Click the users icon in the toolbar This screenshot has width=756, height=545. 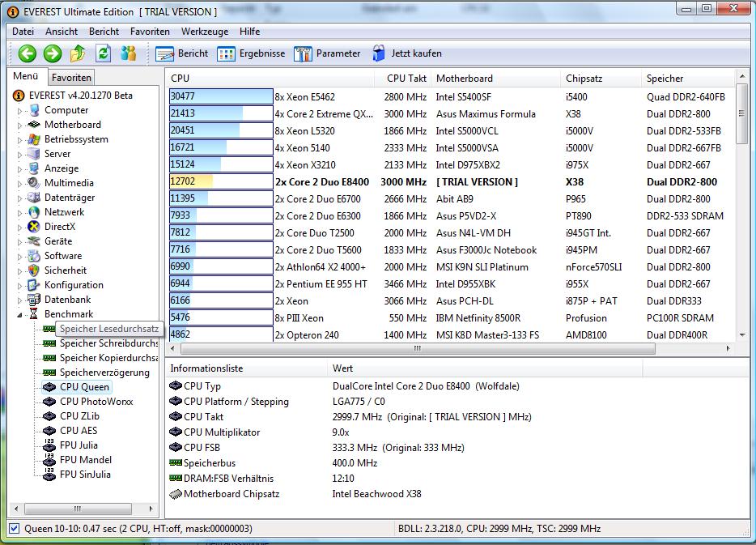(x=128, y=53)
